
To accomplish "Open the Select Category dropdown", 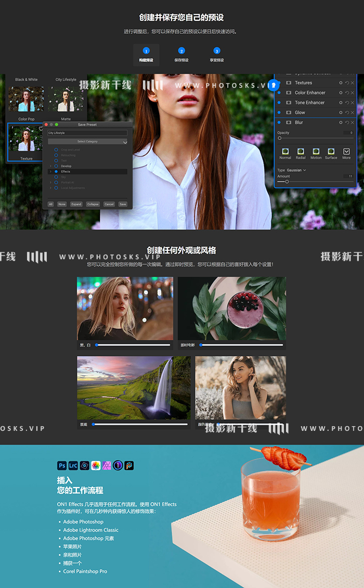I will (87, 142).
